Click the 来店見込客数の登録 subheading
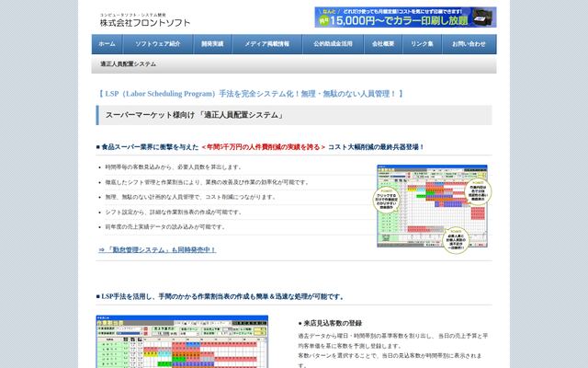Screen dimensions: 588x368 point(330,323)
